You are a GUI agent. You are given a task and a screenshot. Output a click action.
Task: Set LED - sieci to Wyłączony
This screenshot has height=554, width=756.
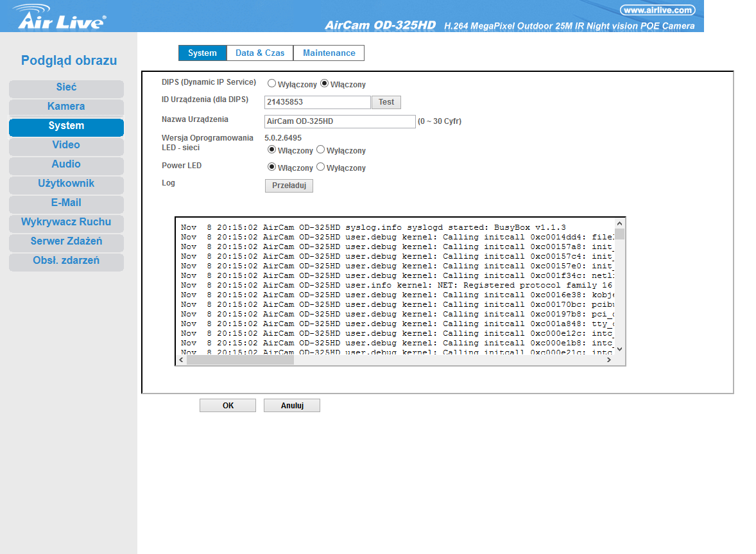pos(321,150)
